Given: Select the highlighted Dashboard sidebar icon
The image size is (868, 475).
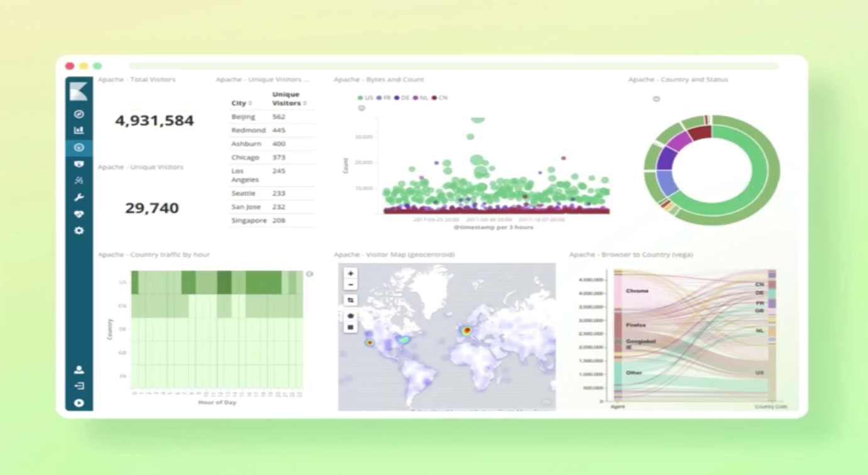Looking at the screenshot, I should [79, 148].
